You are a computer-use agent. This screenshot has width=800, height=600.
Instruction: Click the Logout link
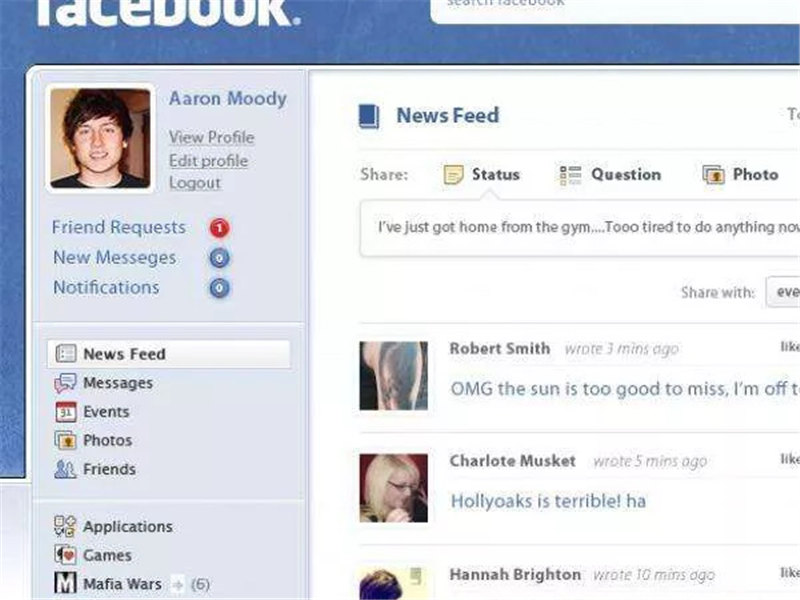[195, 183]
